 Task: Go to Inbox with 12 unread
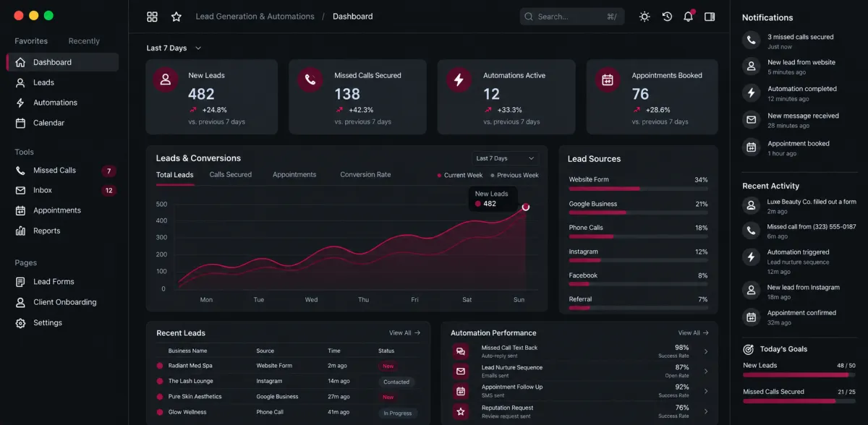[62, 190]
